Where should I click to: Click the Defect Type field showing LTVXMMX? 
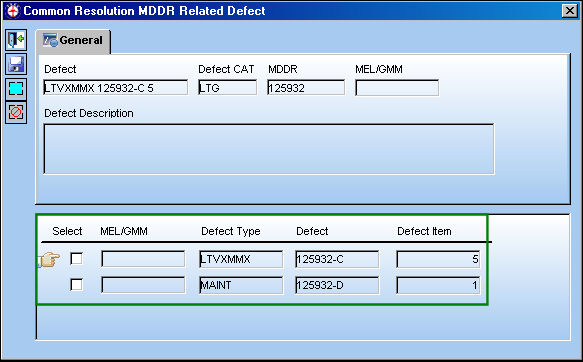(241, 259)
